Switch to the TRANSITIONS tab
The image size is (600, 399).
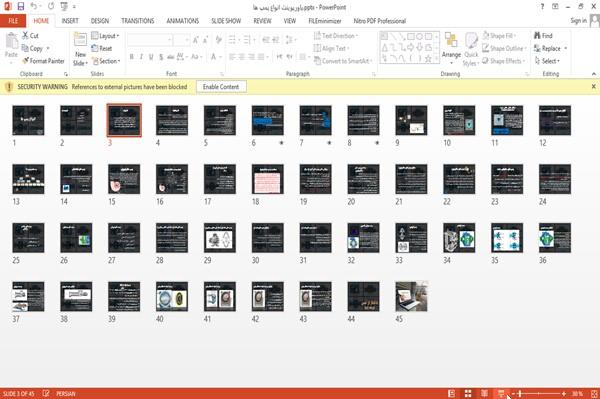(138, 21)
